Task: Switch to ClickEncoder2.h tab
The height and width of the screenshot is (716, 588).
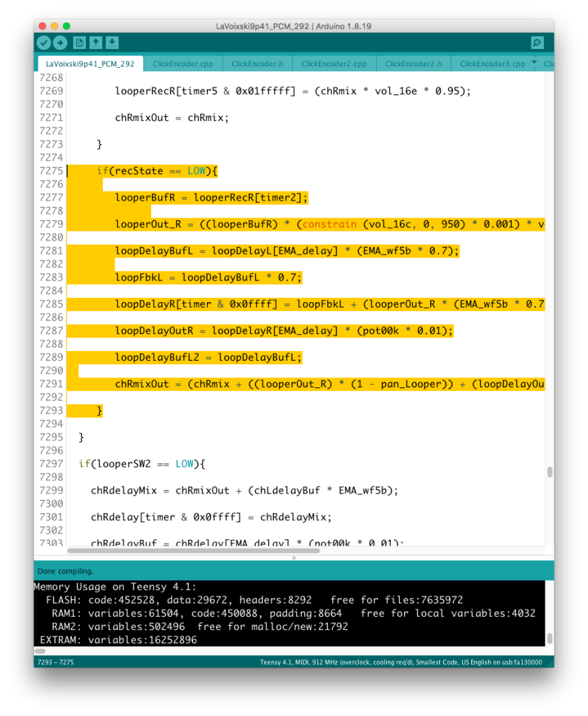Action: pyautogui.click(x=413, y=64)
